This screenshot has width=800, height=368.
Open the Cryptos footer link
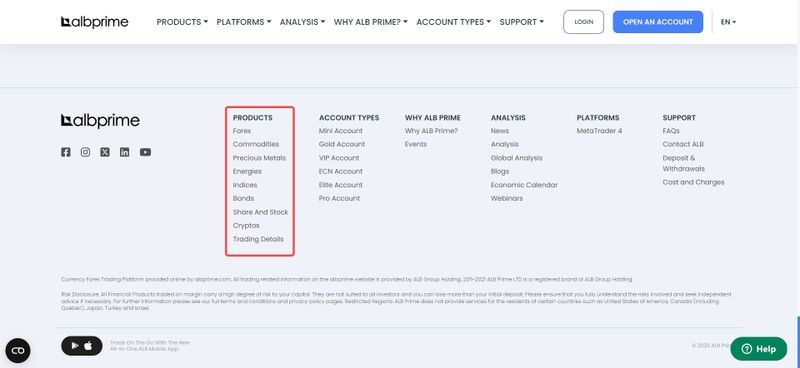246,225
